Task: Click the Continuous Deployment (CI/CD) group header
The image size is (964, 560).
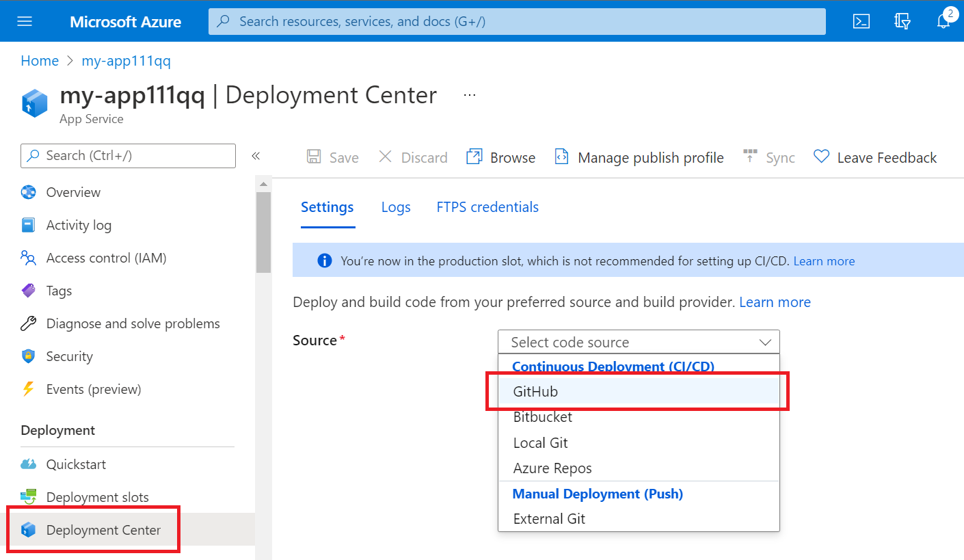Action: 613,366
